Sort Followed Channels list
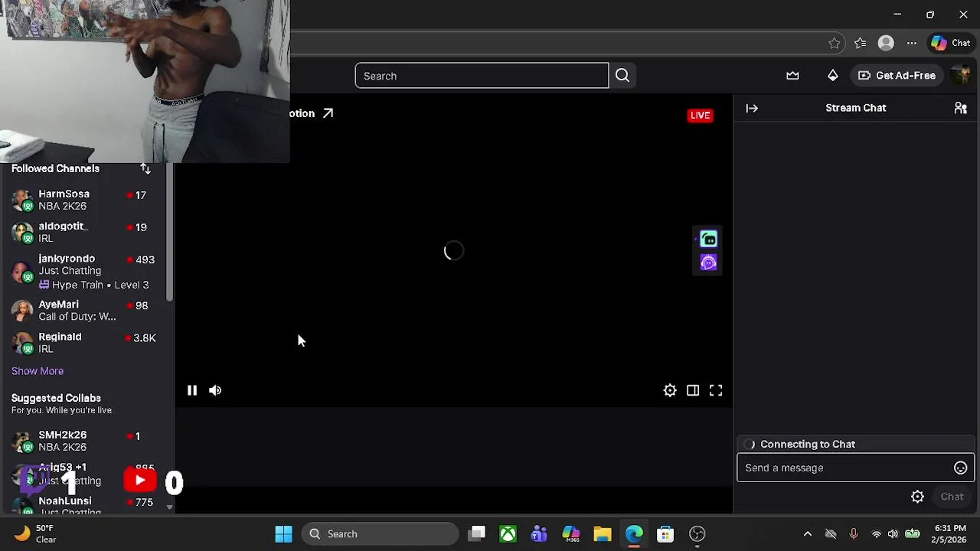 (x=145, y=168)
